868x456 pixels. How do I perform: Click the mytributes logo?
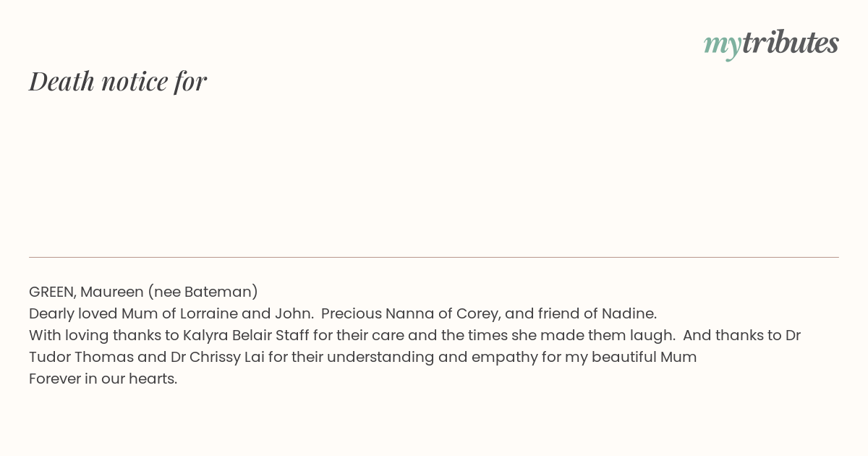(x=771, y=43)
